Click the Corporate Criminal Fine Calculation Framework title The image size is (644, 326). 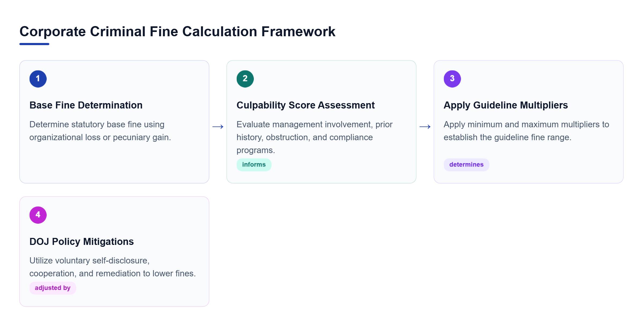pos(177,32)
